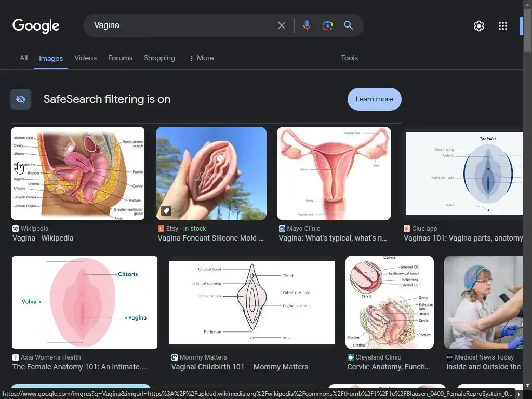Click the Google logo

[x=36, y=26]
